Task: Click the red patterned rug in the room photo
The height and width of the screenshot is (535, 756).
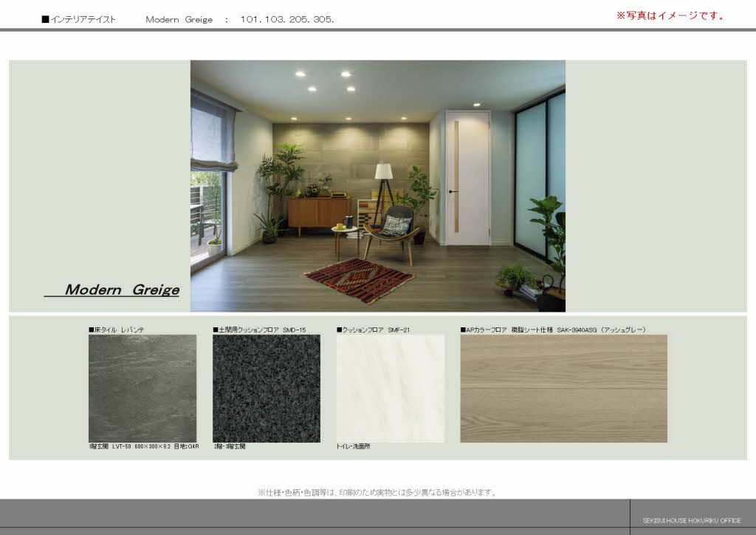Action: click(359, 280)
